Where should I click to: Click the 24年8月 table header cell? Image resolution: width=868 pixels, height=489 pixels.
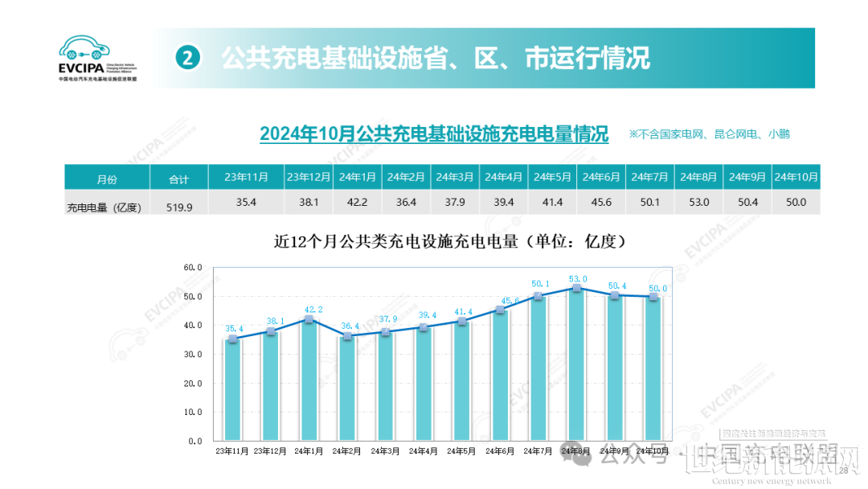coord(698,177)
